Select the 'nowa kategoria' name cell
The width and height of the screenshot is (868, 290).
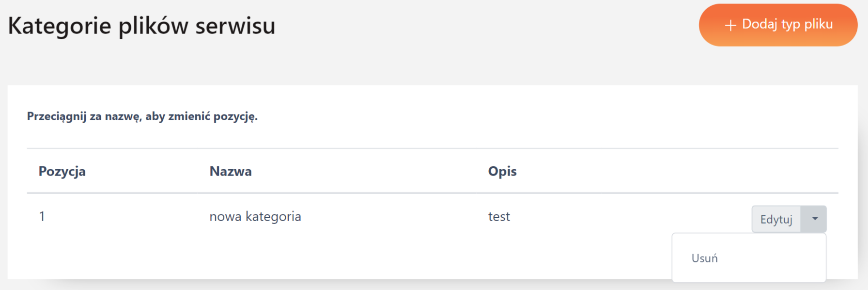click(x=255, y=216)
